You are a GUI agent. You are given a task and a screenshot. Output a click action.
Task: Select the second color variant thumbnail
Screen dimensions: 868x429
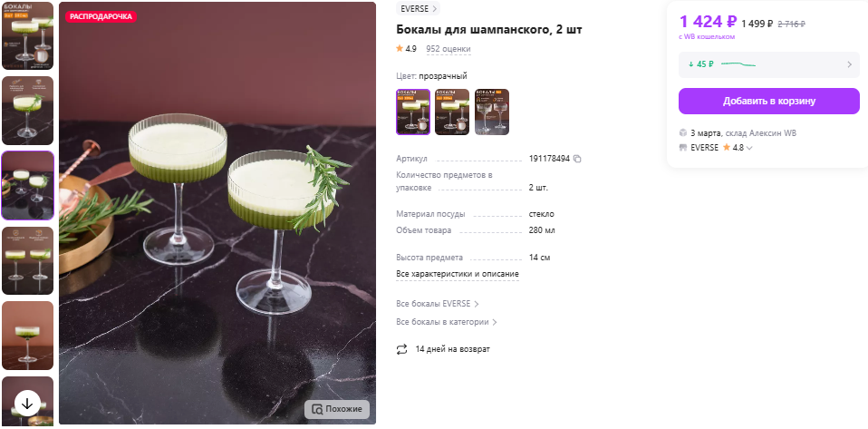click(x=452, y=112)
